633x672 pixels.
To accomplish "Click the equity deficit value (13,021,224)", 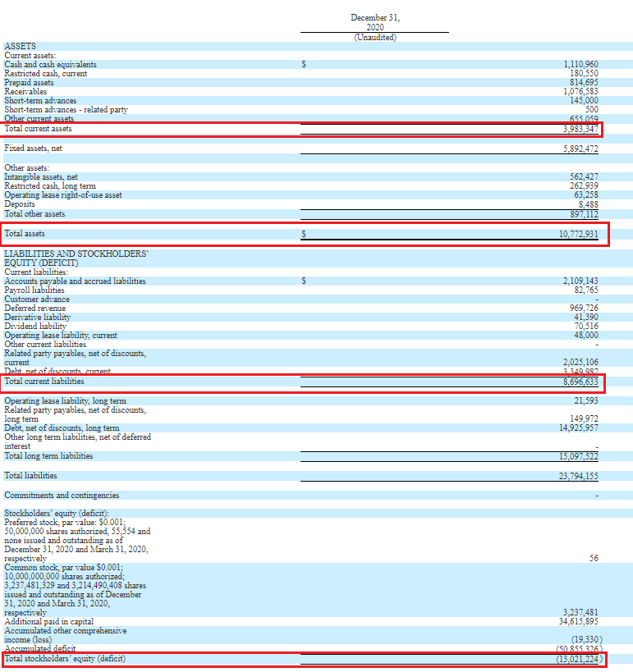I will pyautogui.click(x=579, y=659).
